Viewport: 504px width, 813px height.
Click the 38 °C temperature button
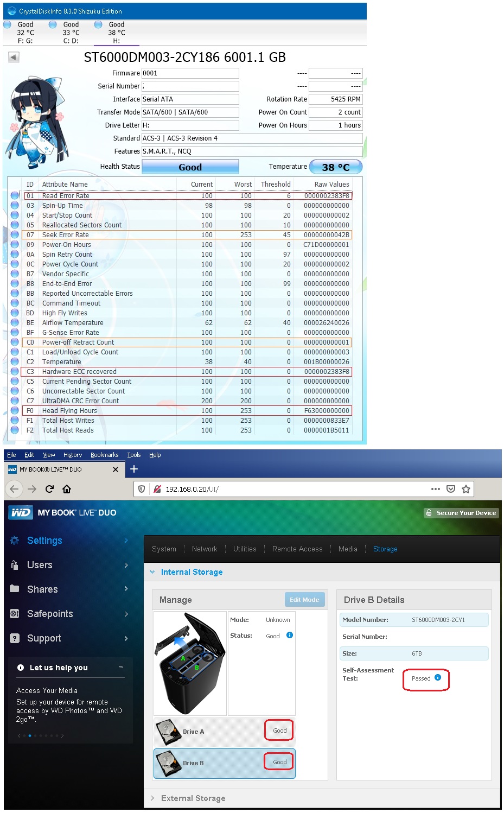click(336, 167)
